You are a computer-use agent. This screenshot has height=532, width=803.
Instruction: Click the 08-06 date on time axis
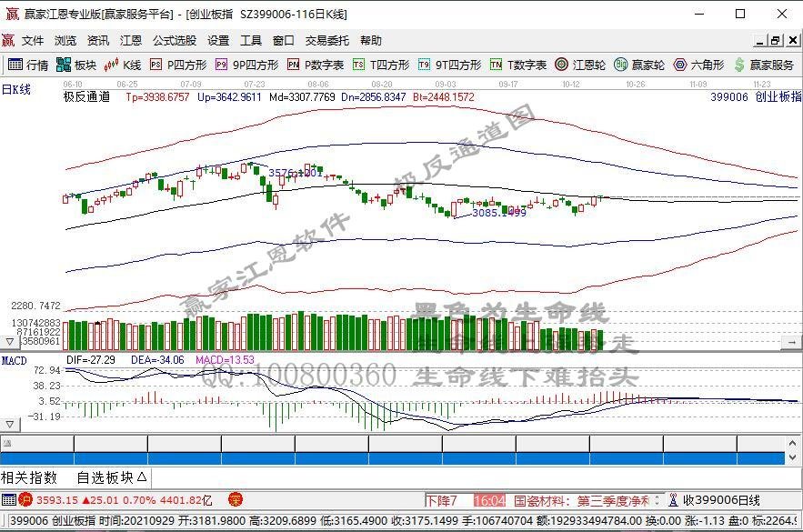[318, 84]
